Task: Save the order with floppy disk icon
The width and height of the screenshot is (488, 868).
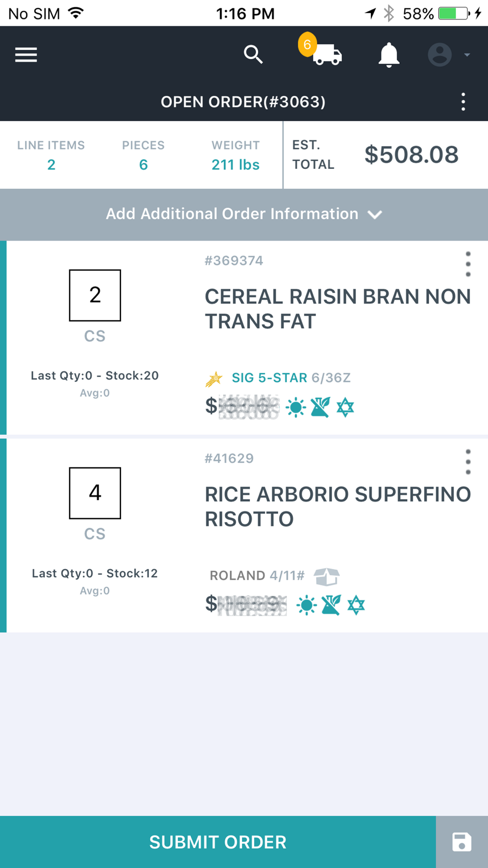Action: 462,842
